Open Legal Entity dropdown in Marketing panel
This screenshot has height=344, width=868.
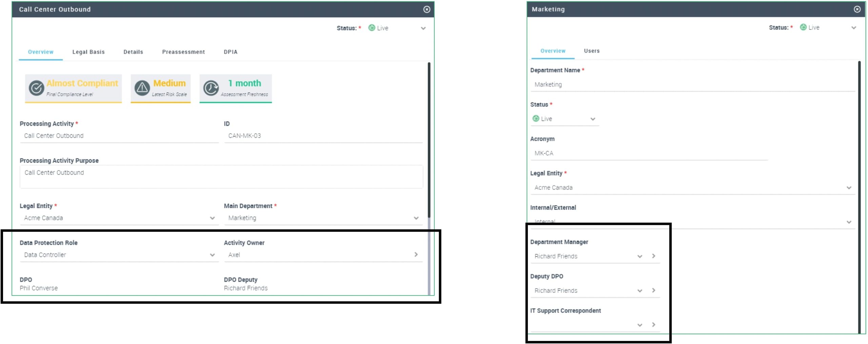point(849,188)
